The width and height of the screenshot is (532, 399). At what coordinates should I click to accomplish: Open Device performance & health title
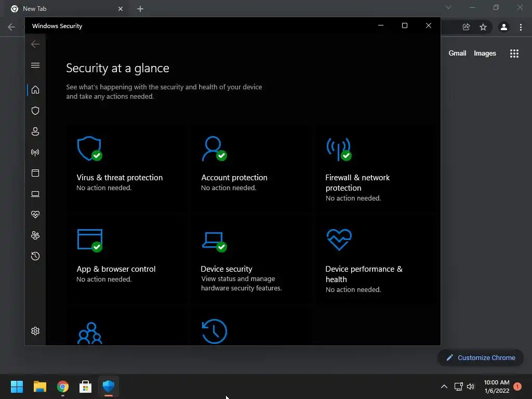point(364,274)
